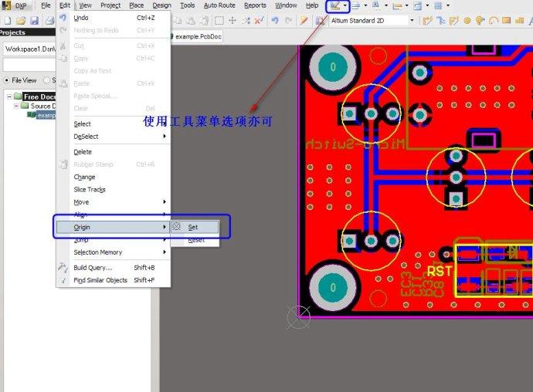
Task: Collapse the Source Documents tree node
Action: click(x=16, y=106)
